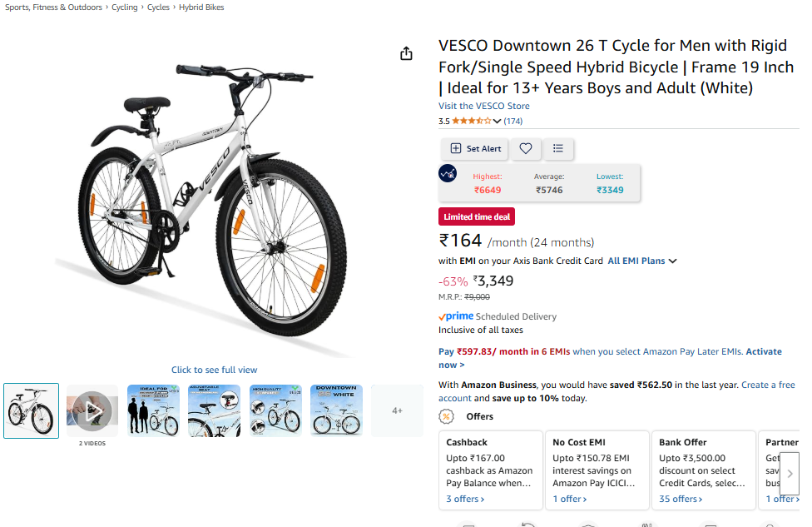Show the 4+ more images thumbnail
Image resolution: width=812 pixels, height=527 pixels.
tap(397, 410)
